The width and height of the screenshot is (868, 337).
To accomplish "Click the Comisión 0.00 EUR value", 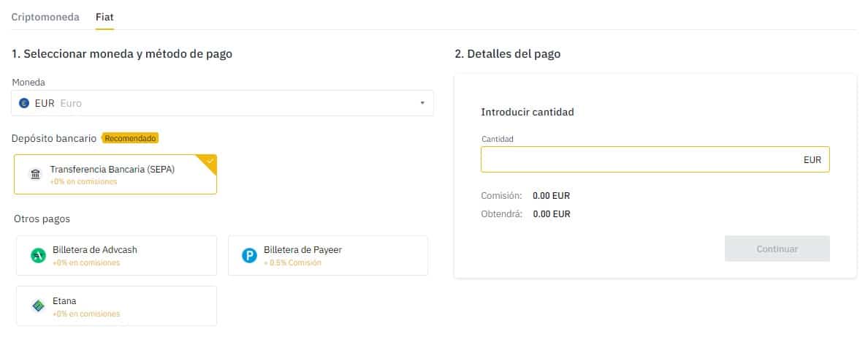I will (x=552, y=196).
